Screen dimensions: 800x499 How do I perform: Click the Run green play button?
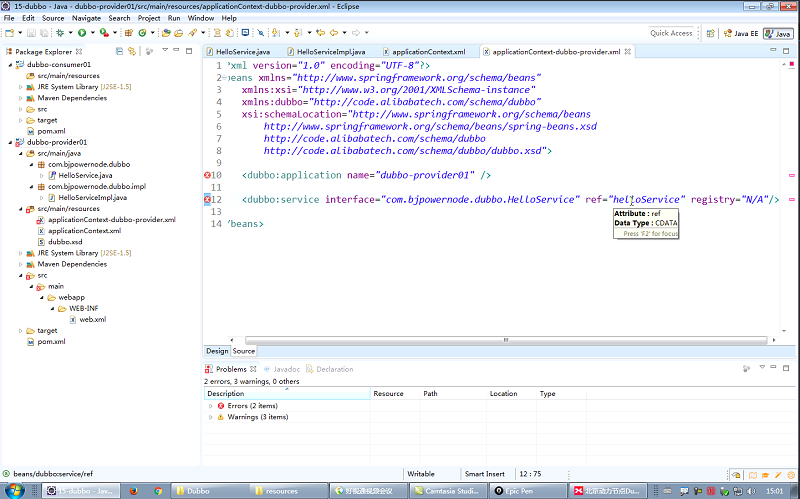coord(82,33)
